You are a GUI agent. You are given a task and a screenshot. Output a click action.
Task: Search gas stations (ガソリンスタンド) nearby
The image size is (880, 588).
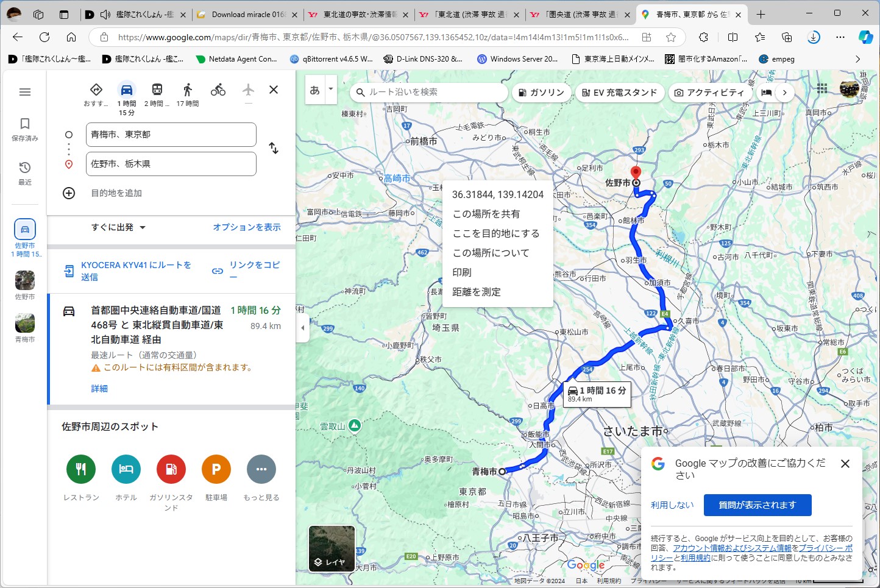pos(171,469)
